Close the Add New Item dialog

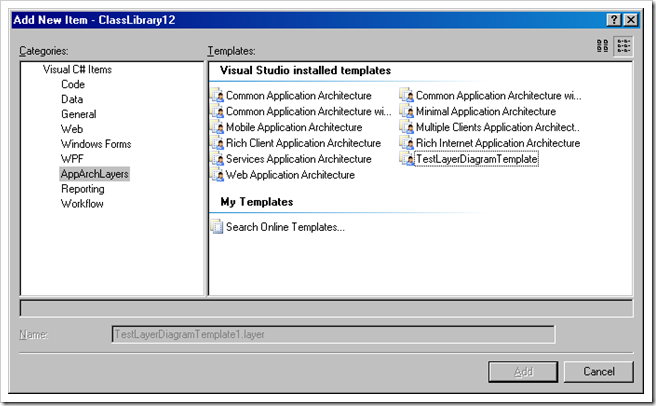[x=631, y=20]
